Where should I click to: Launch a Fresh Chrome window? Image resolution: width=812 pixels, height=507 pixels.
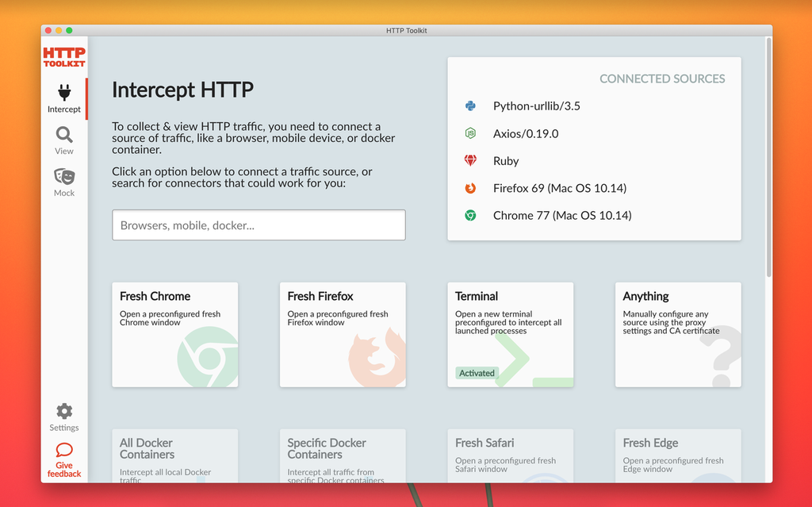[x=174, y=333]
